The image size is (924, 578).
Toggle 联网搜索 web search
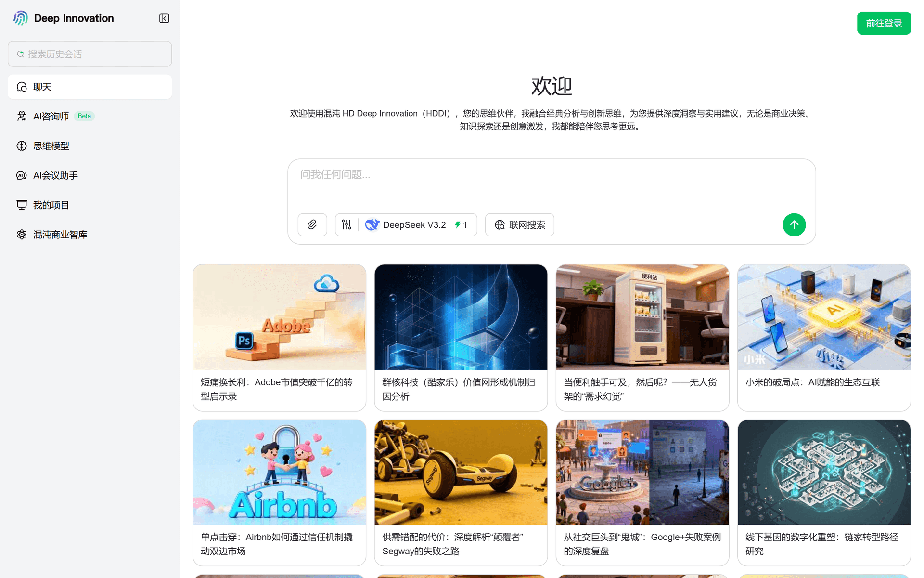click(x=520, y=225)
